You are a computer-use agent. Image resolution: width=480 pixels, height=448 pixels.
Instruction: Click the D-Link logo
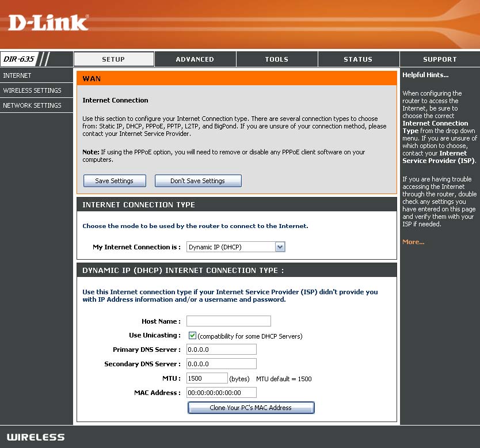[x=48, y=23]
